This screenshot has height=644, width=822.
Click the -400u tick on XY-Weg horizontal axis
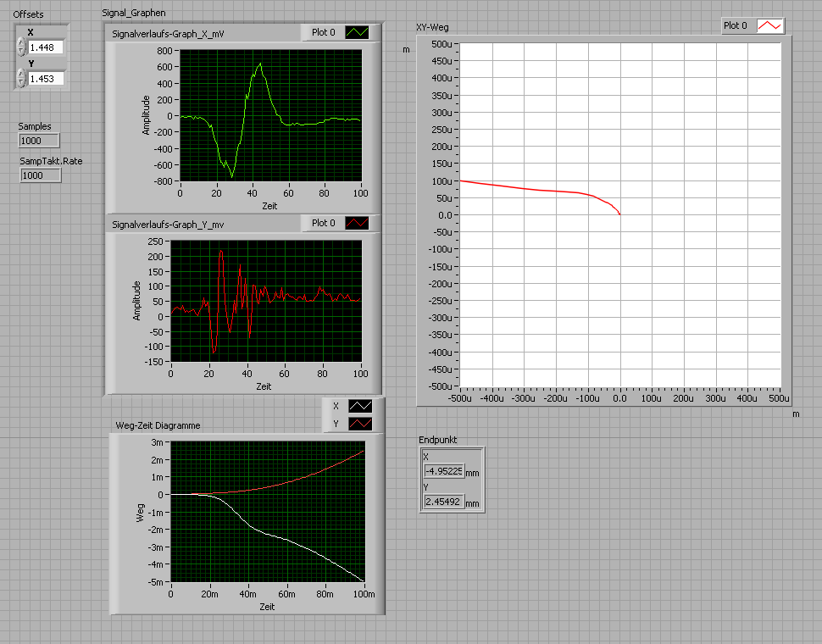pyautogui.click(x=492, y=398)
